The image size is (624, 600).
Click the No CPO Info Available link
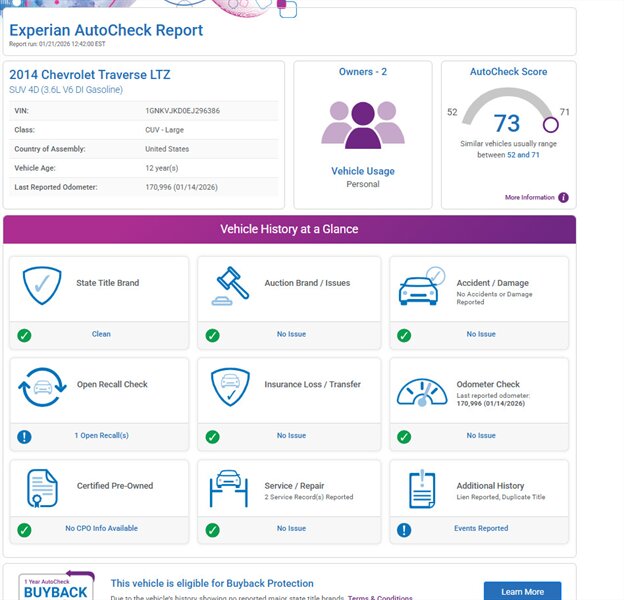pyautogui.click(x=101, y=529)
